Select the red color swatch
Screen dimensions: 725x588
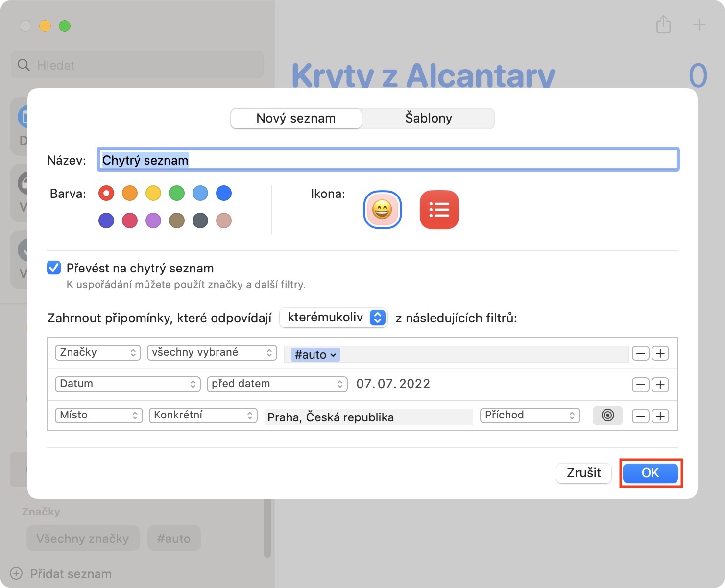(106, 193)
